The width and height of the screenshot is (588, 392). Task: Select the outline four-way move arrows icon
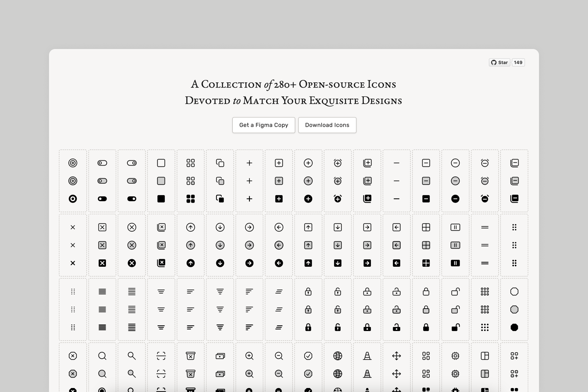point(396,356)
